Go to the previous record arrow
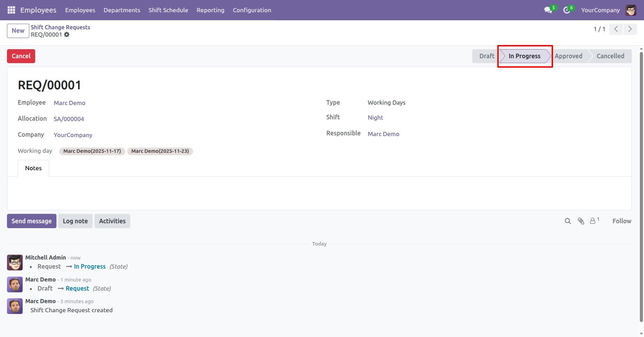Viewport: 644px width, 337px height. (616, 29)
